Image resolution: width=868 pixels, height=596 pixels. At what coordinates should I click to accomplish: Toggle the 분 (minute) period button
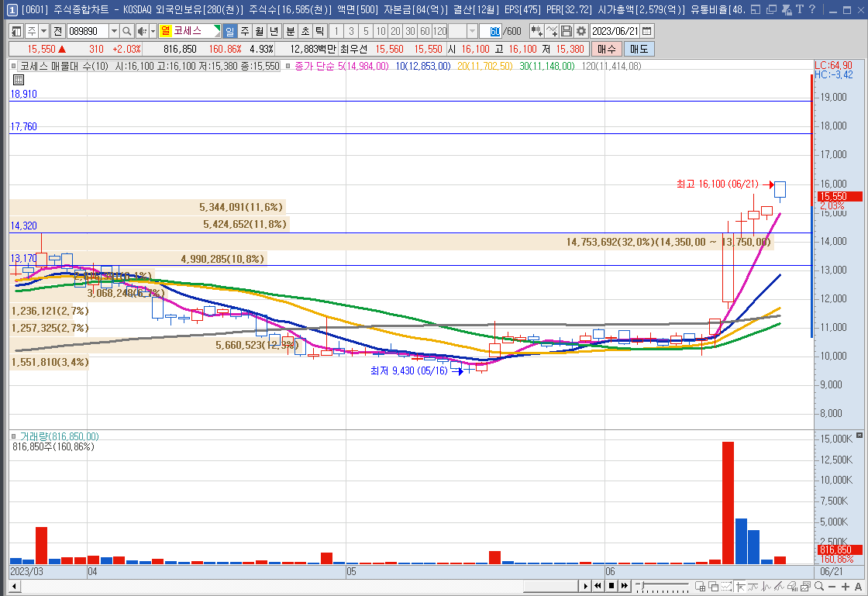point(290,31)
